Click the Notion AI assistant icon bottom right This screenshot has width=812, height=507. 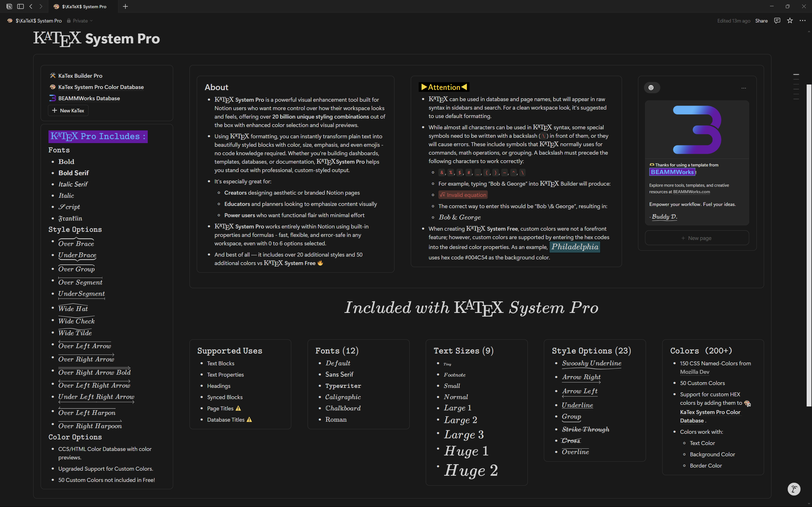794,489
